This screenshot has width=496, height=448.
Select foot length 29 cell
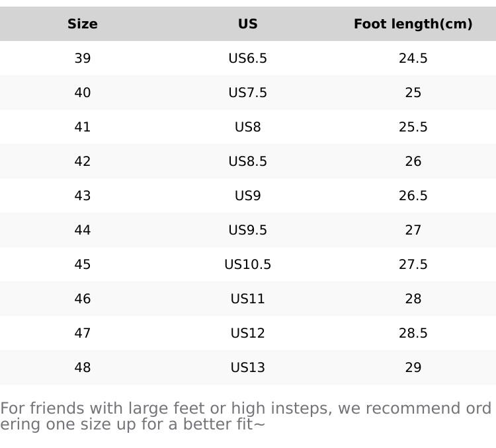click(x=413, y=368)
